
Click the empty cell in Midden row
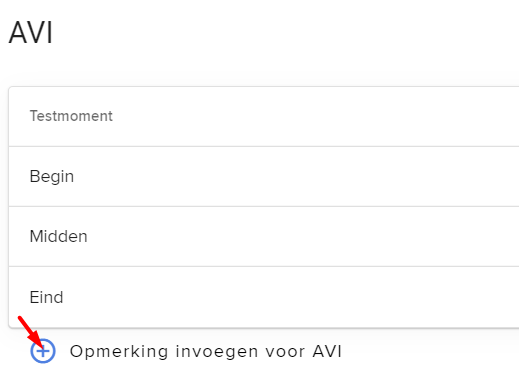click(x=300, y=236)
